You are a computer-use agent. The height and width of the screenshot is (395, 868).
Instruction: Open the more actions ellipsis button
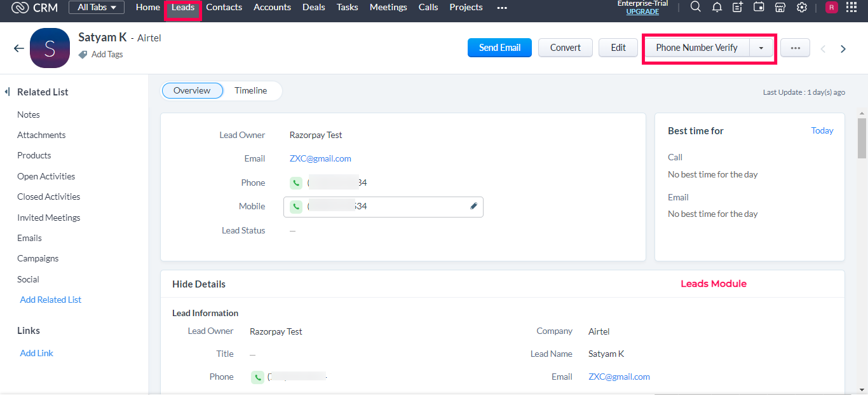click(x=795, y=48)
